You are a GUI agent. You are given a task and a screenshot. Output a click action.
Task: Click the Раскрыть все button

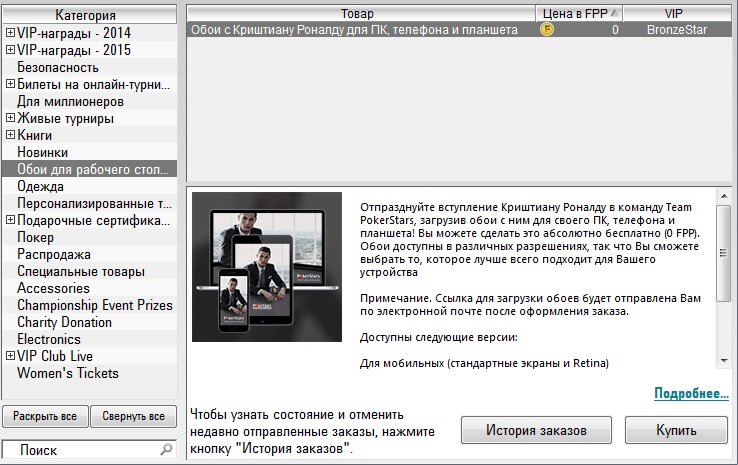(x=45, y=416)
